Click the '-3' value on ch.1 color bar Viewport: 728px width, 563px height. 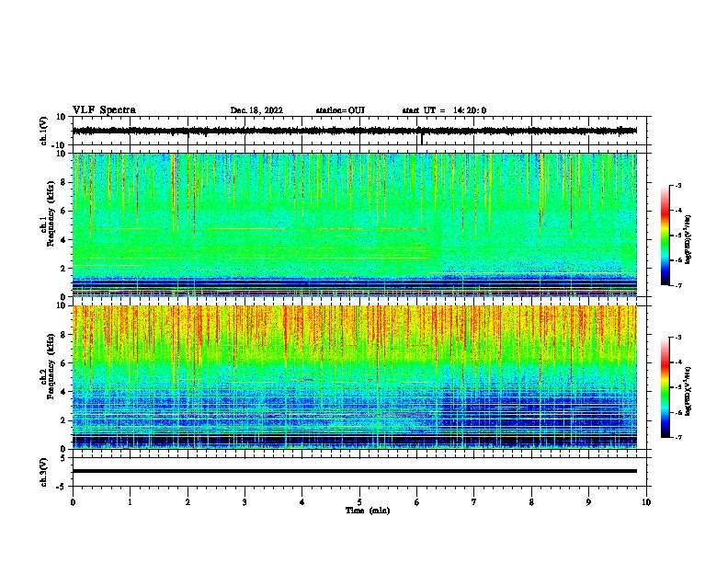(677, 185)
